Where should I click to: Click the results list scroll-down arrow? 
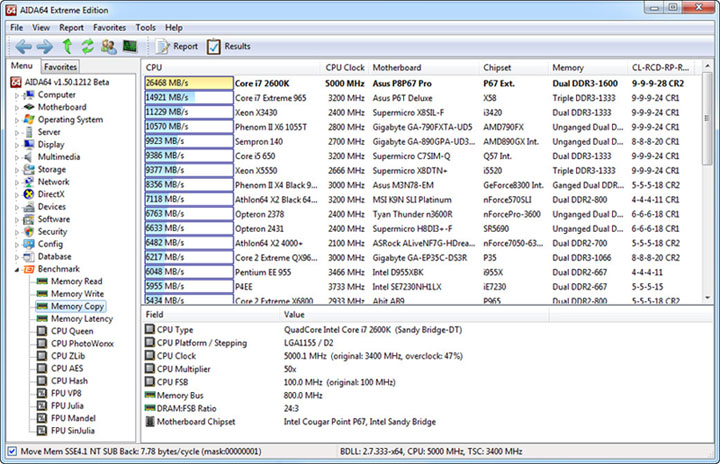pyautogui.click(x=708, y=297)
